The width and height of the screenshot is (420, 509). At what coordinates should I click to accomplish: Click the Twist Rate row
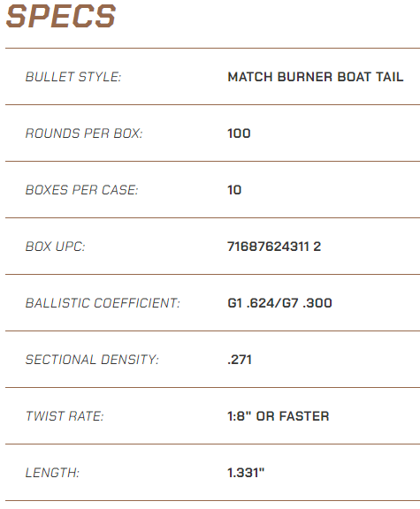pyautogui.click(x=212, y=416)
